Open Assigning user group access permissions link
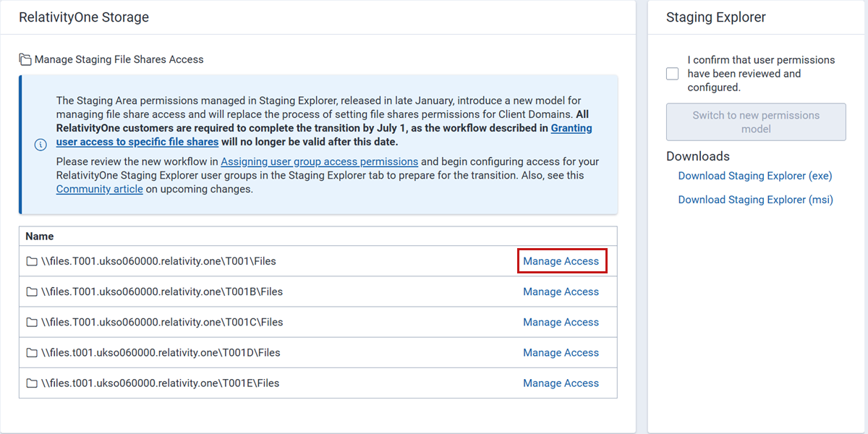 point(320,161)
